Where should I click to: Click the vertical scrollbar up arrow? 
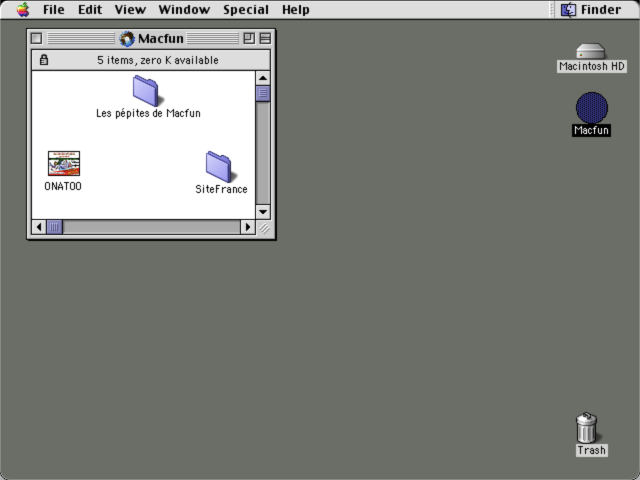click(263, 78)
